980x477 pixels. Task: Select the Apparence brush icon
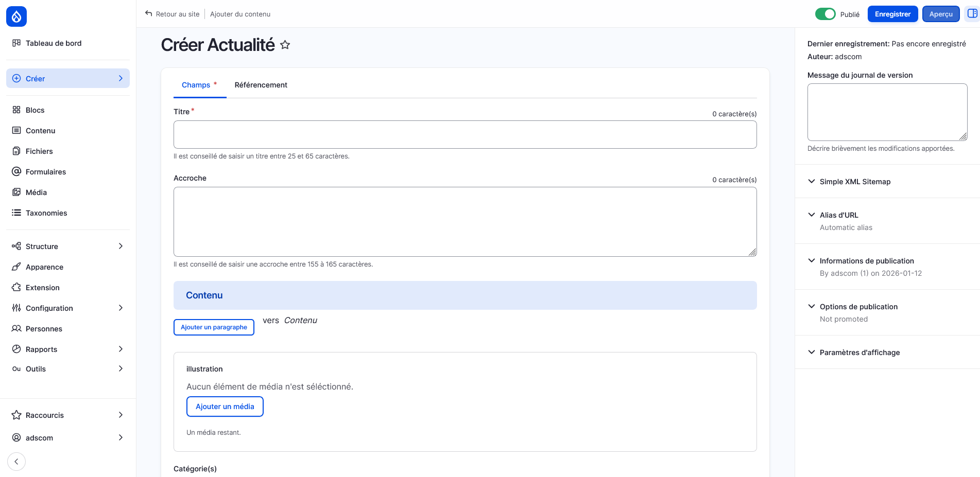(16, 267)
